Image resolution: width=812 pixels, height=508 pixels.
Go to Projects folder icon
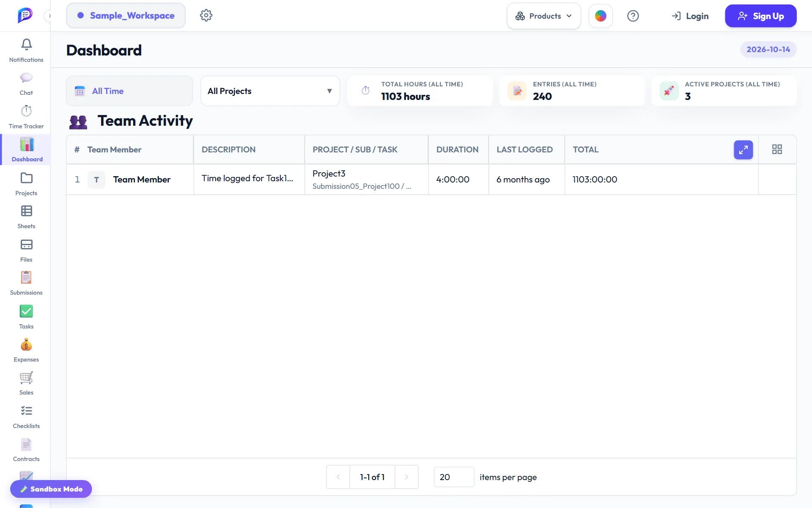click(26, 178)
